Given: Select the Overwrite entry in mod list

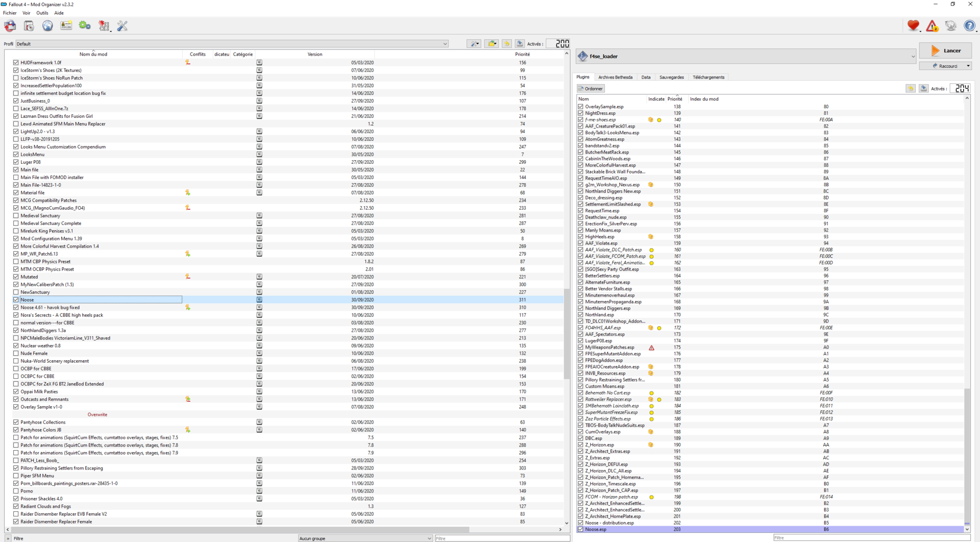Looking at the screenshot, I should click(97, 414).
